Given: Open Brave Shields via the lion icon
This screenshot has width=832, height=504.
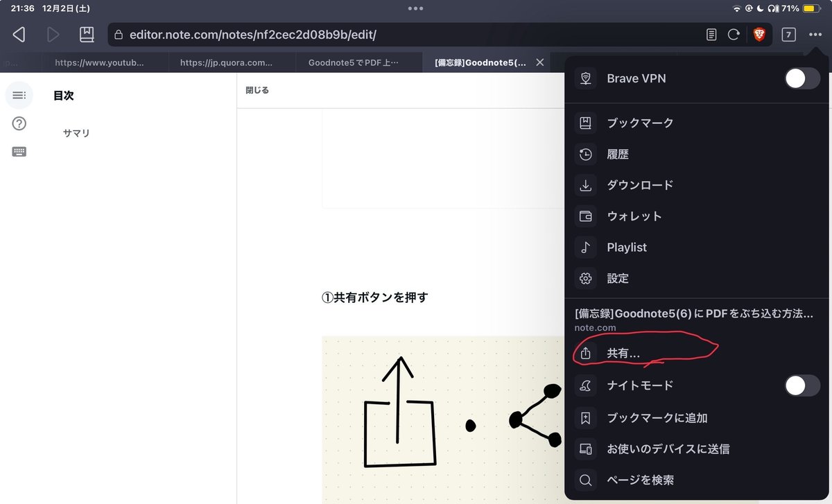Looking at the screenshot, I should 759,34.
